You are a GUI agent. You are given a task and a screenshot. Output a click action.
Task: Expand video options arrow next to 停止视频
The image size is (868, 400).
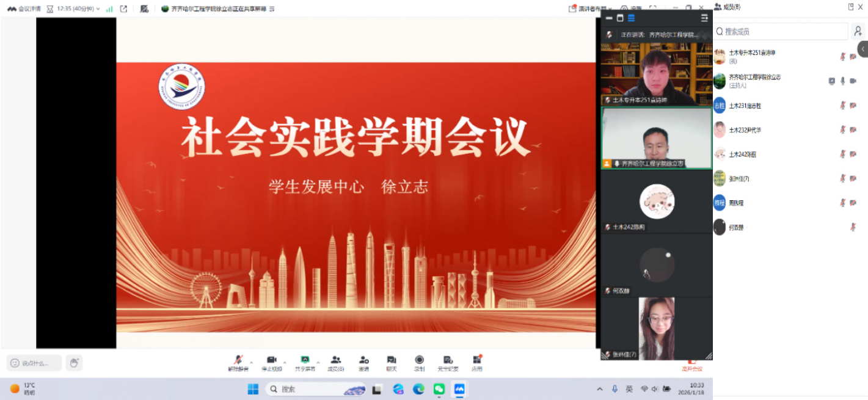click(x=285, y=362)
